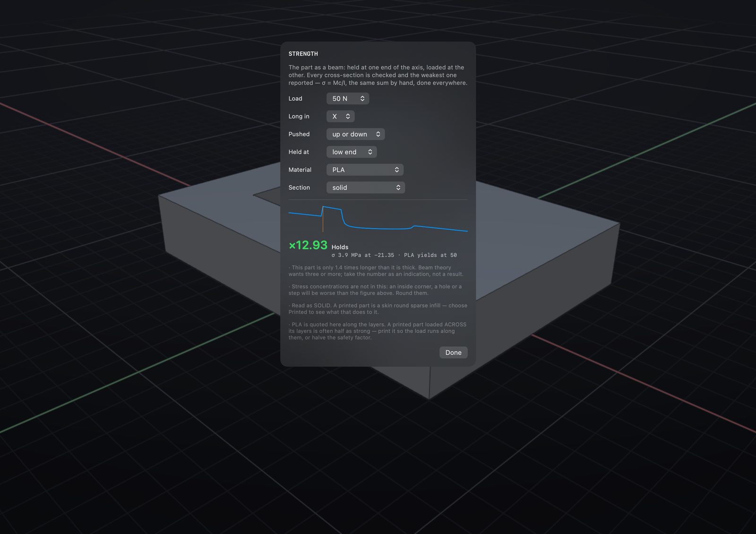
Task: Click the STRENGTH panel heading
Action: 303,54
